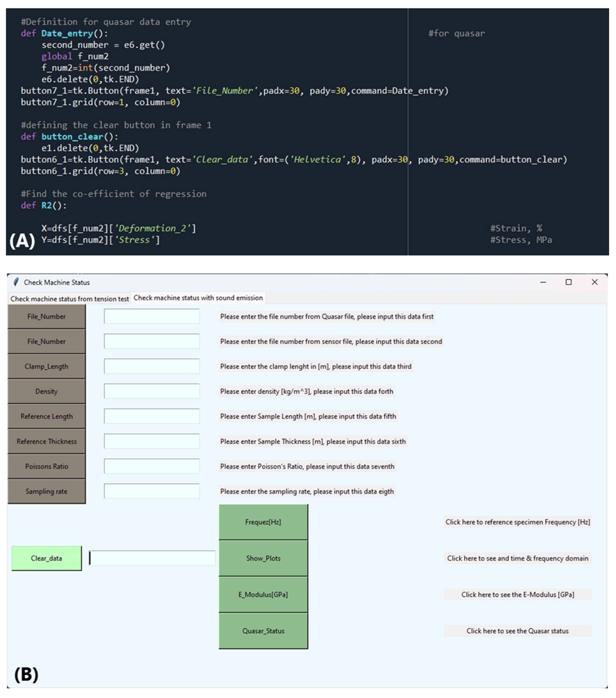Click the Show_Plots button
This screenshot has width=616, height=698.
click(263, 558)
